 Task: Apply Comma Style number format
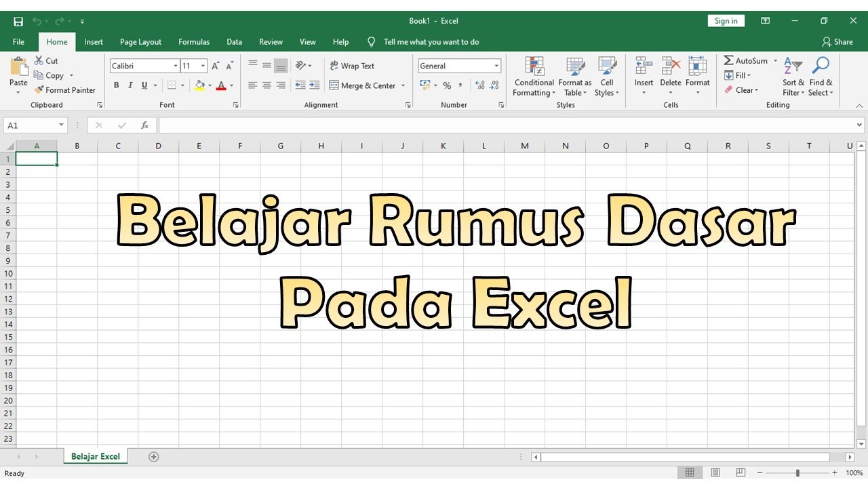pos(461,85)
